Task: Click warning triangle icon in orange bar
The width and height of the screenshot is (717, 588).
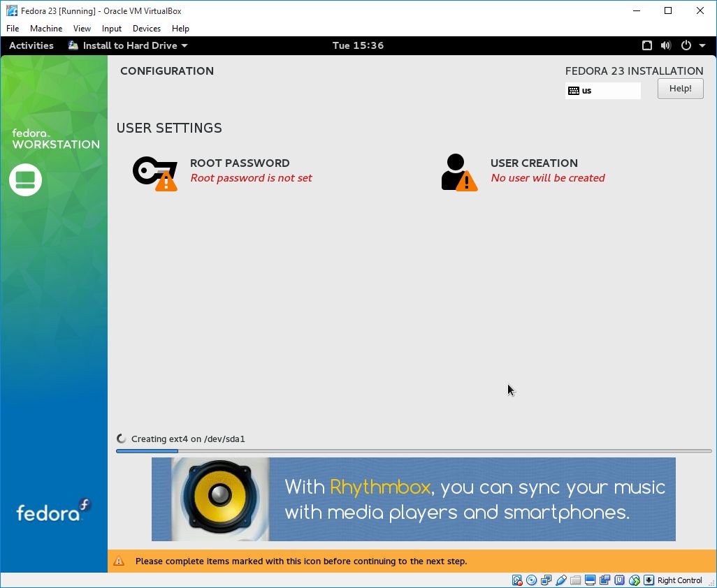Action: (119, 561)
